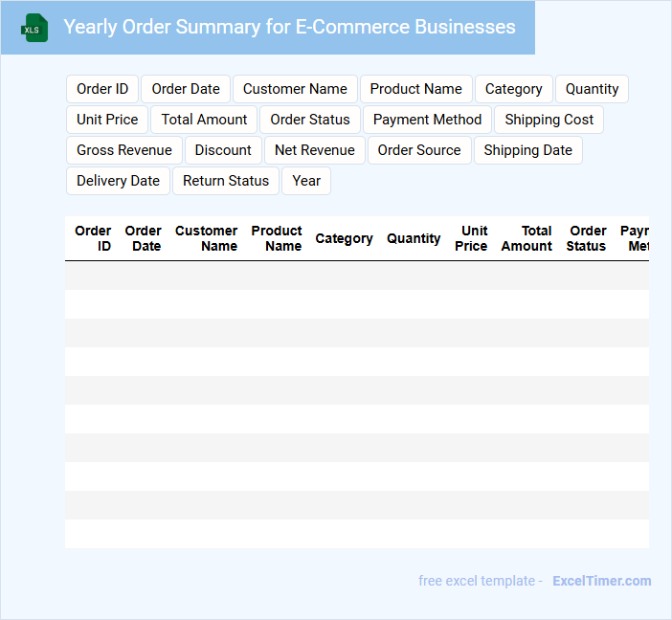Viewport: 672px width, 620px height.
Task: Select the Category table column header
Action: pos(344,238)
